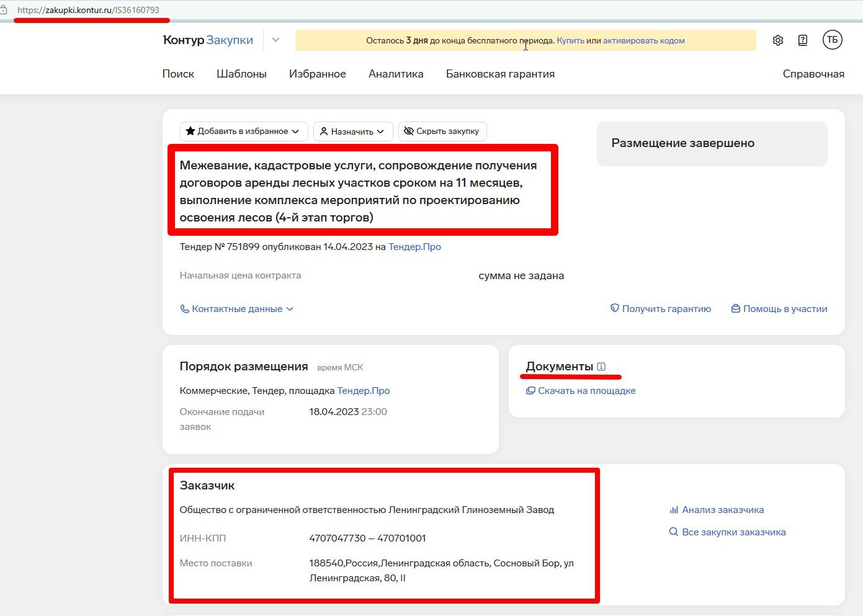The image size is (863, 616).
Task: Open the Назначить dropdown
Action: pos(352,131)
